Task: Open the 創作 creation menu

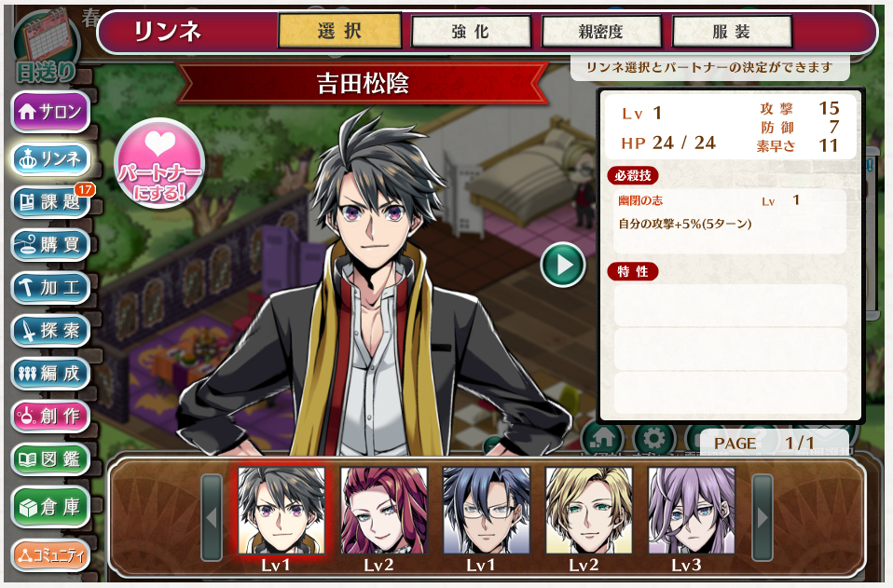Action: tap(50, 417)
